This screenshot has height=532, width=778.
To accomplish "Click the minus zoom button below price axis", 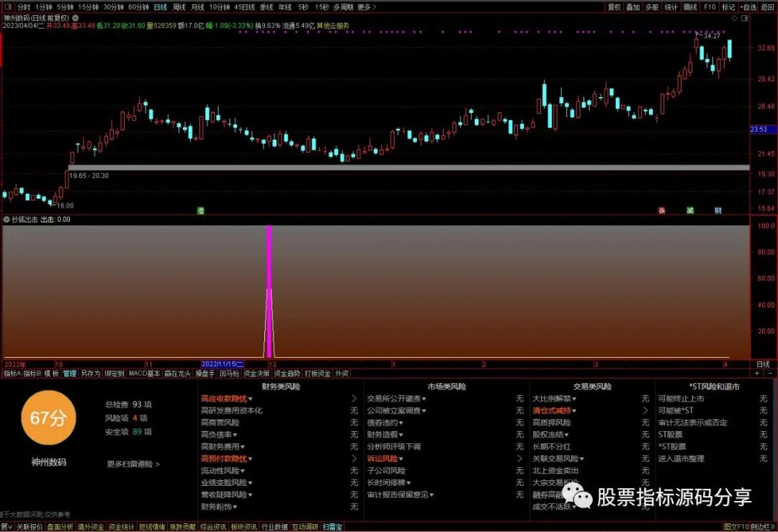I will pyautogui.click(x=770, y=374).
